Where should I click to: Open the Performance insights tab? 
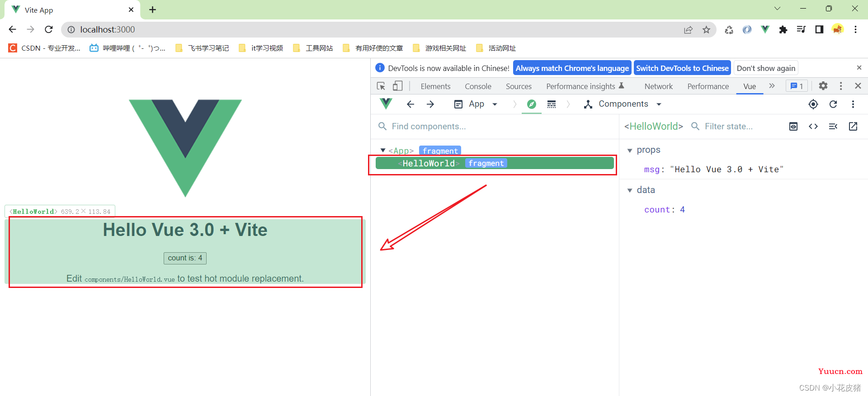tap(585, 86)
